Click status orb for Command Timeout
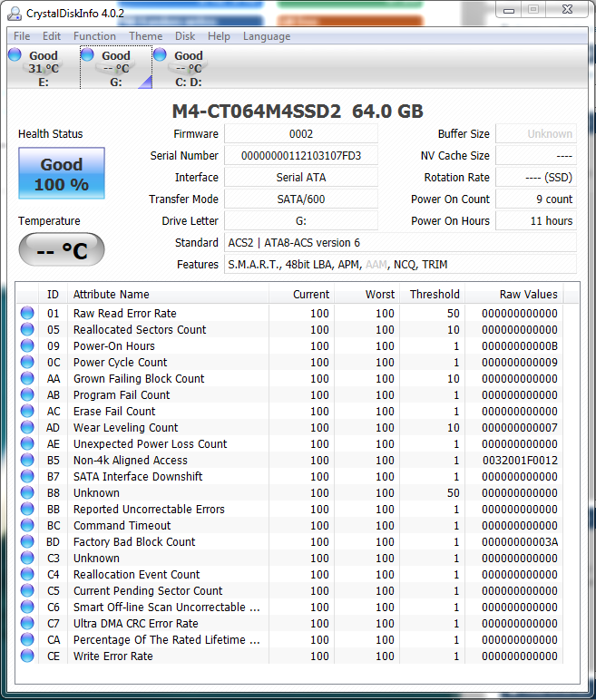The height and width of the screenshot is (700, 596). coord(27,525)
